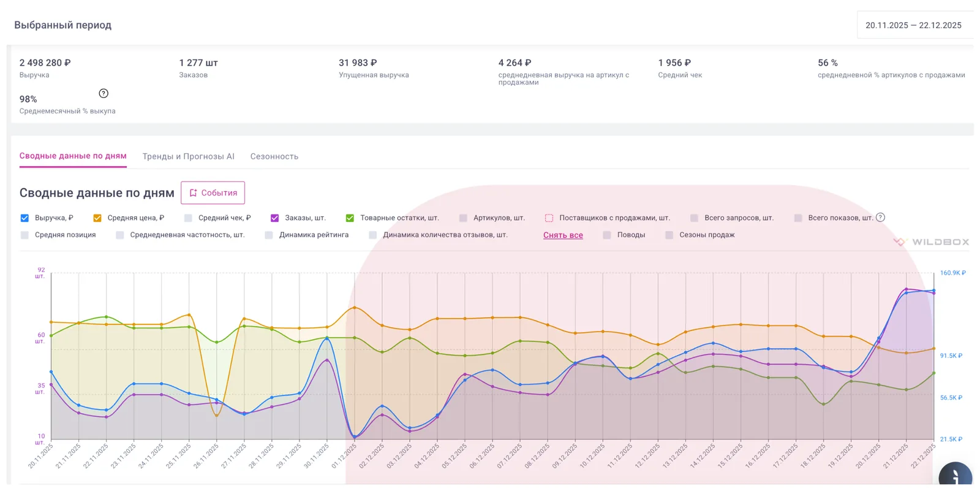
Task: Select the Сводные данные по дням tab
Action: click(x=73, y=156)
